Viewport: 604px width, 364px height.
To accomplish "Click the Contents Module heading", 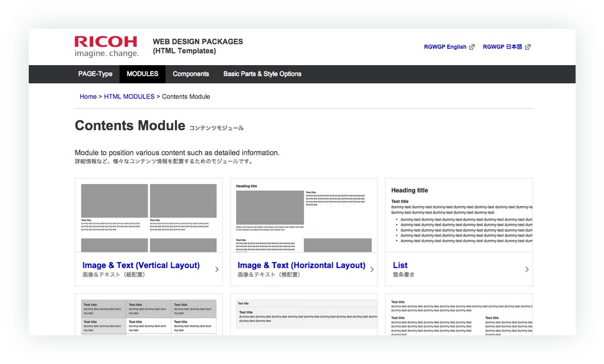I will click(x=130, y=125).
